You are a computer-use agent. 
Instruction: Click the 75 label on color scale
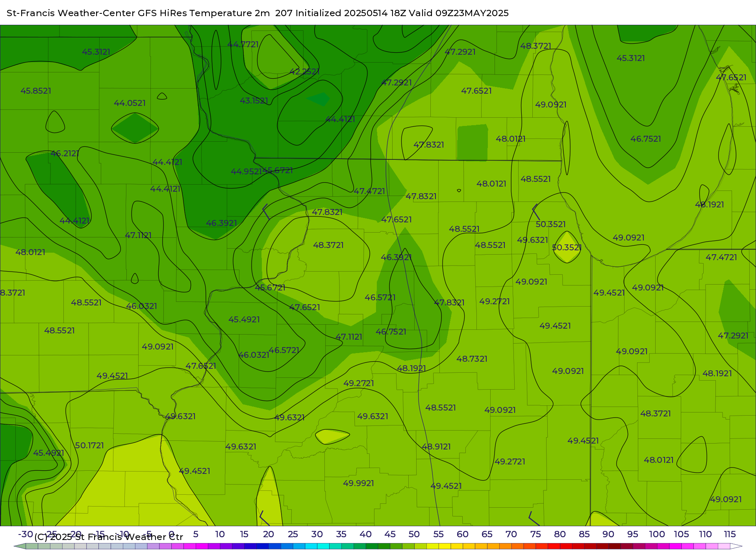point(535,534)
